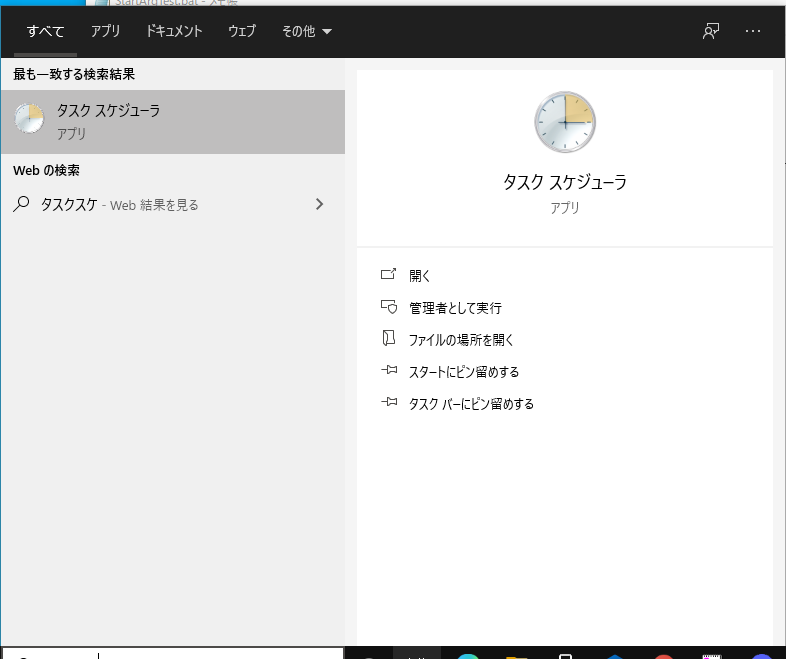Viewport: 786px width, 659px height.
Task: Click the shield icon for 管理者として実行
Action: click(x=388, y=307)
